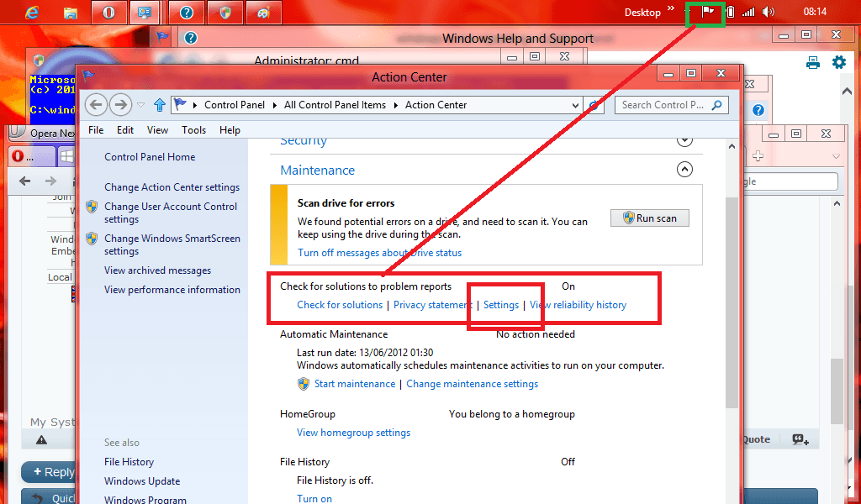Click Help and Support print icon
Screen dimensions: 861x504
point(813,62)
